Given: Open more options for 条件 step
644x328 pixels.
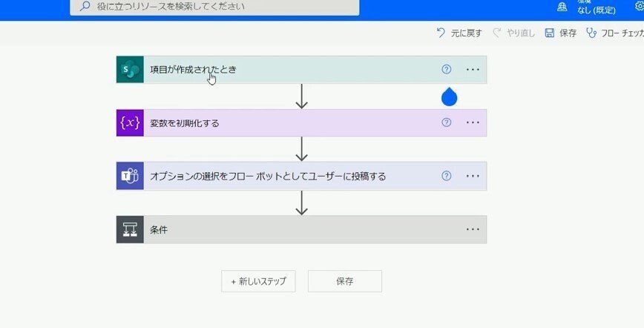Looking at the screenshot, I should click(473, 229).
